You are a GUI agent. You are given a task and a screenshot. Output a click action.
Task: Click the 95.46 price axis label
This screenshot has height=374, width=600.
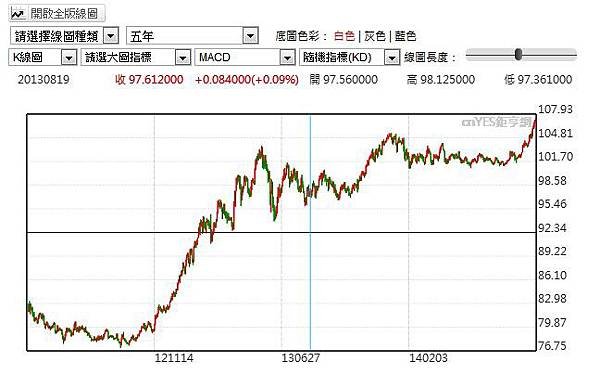tap(553, 204)
